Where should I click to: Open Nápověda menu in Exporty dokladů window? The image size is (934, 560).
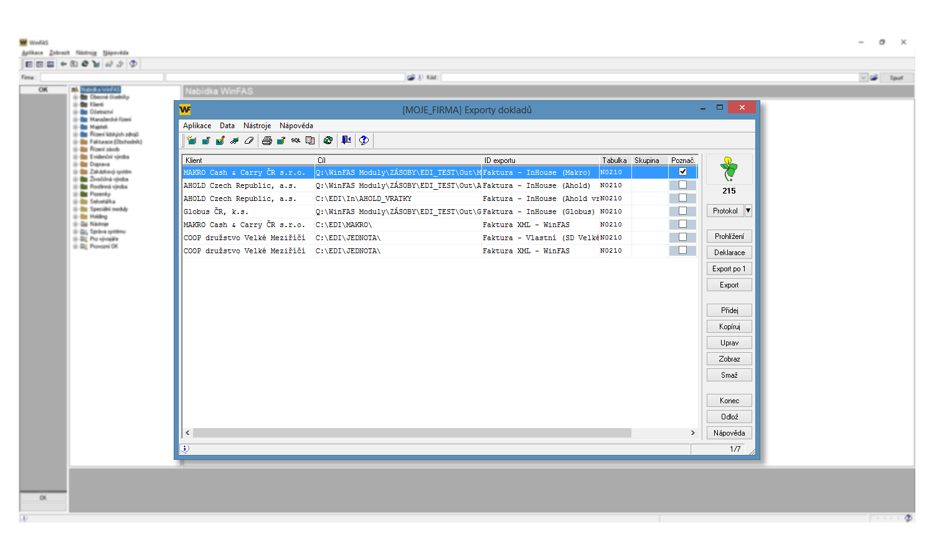pyautogui.click(x=296, y=126)
